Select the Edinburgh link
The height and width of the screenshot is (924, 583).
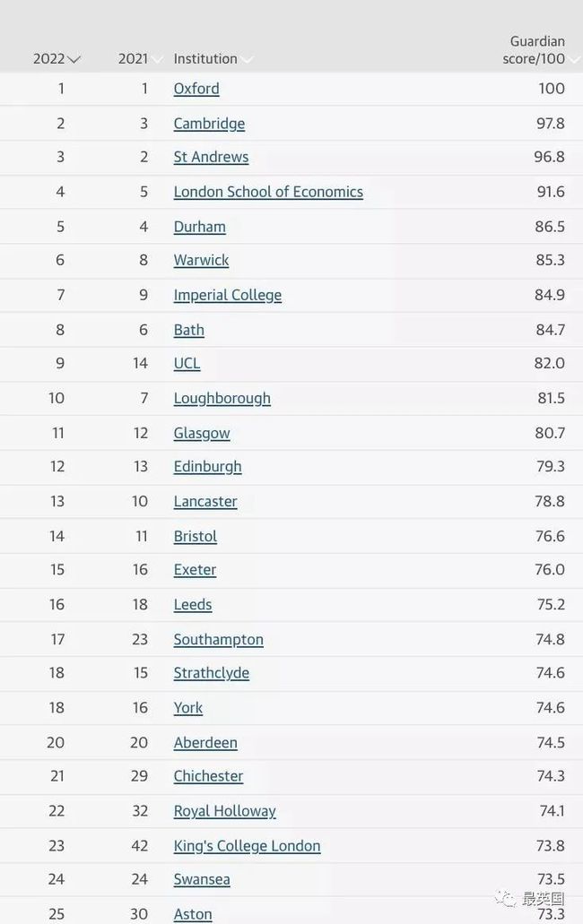(x=207, y=466)
